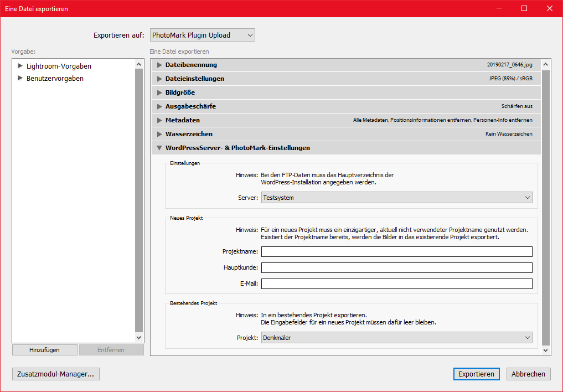Expand the Ausgabeschärfe section
This screenshot has width=563, height=392.
pos(160,106)
